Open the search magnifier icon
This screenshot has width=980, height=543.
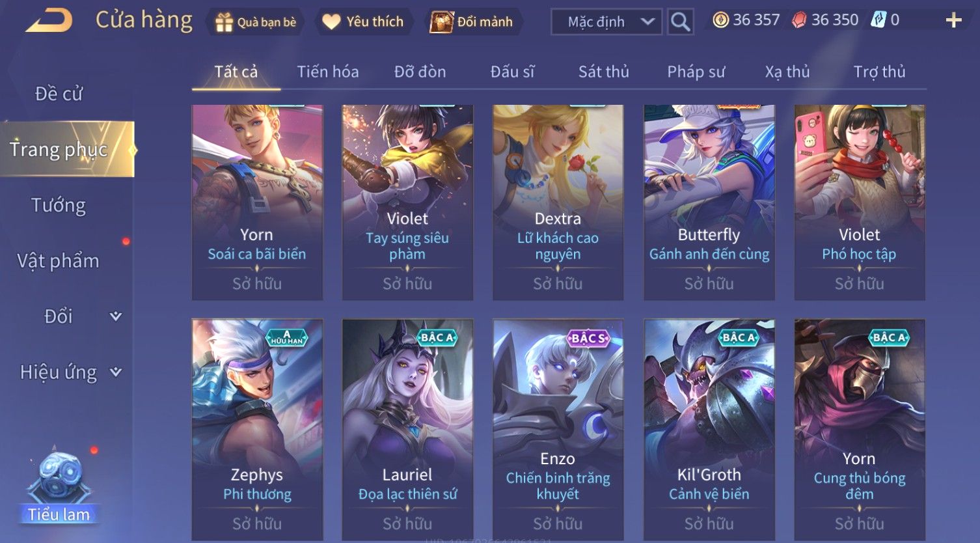pyautogui.click(x=680, y=22)
